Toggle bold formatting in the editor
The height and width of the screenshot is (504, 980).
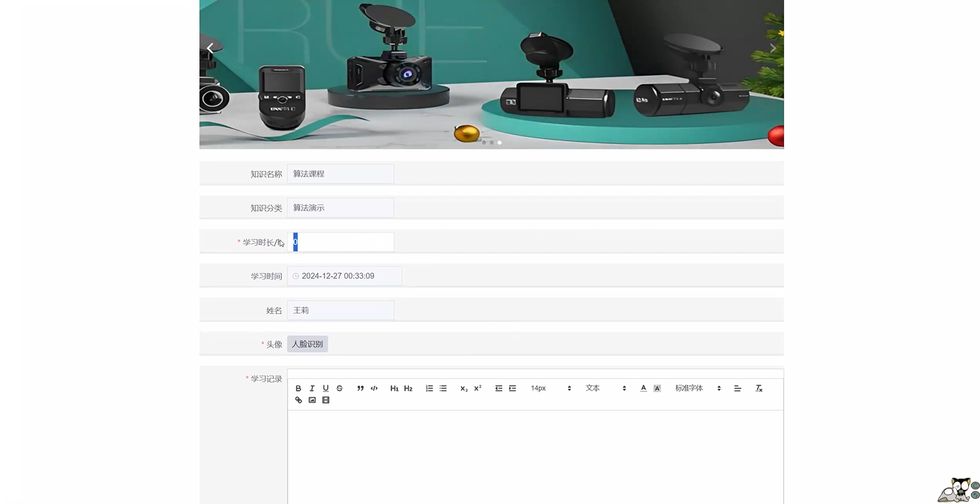[x=298, y=388]
